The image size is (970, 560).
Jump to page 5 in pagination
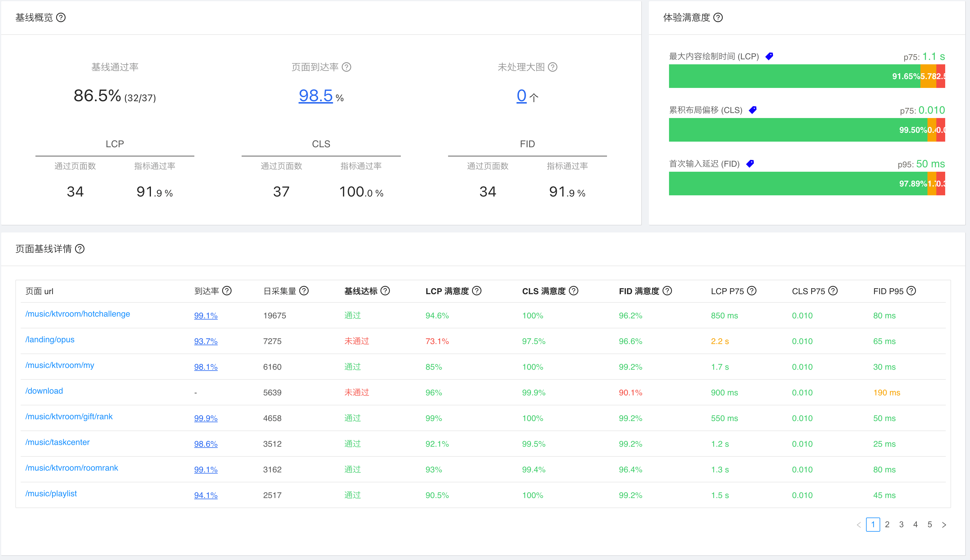pos(930,525)
